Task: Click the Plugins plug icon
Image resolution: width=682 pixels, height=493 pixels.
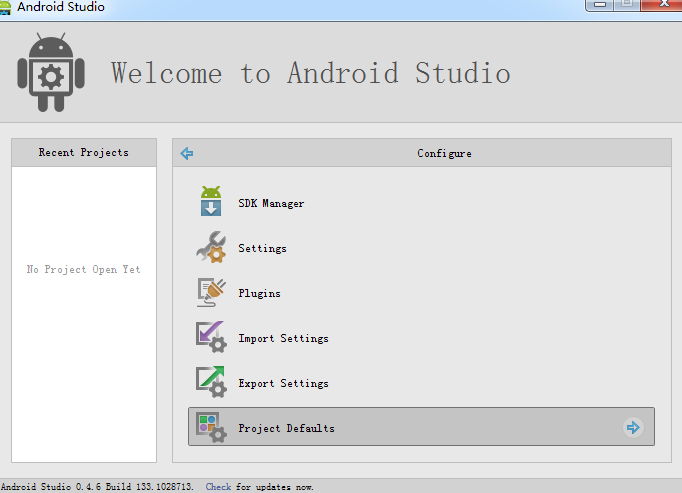Action: tap(211, 292)
